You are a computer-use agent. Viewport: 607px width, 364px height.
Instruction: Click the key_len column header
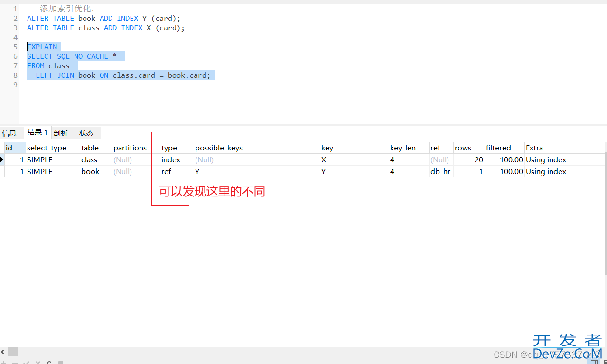[x=403, y=148]
